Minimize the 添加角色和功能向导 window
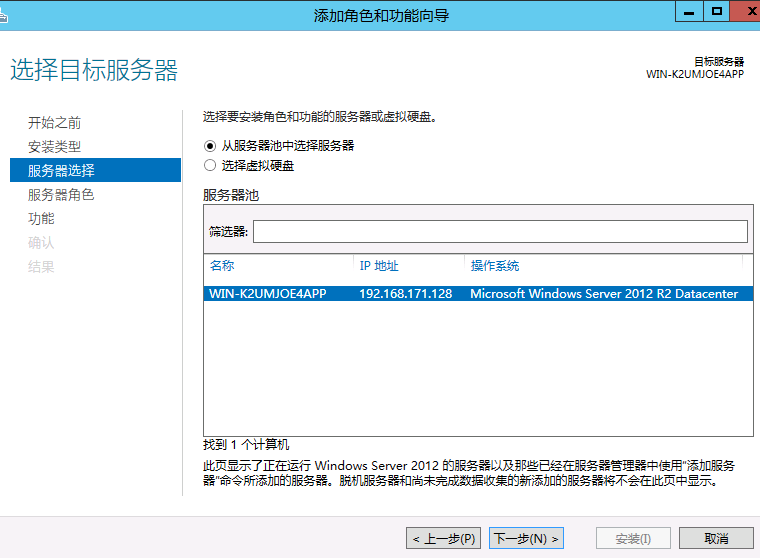This screenshot has width=760, height=558. point(689,11)
